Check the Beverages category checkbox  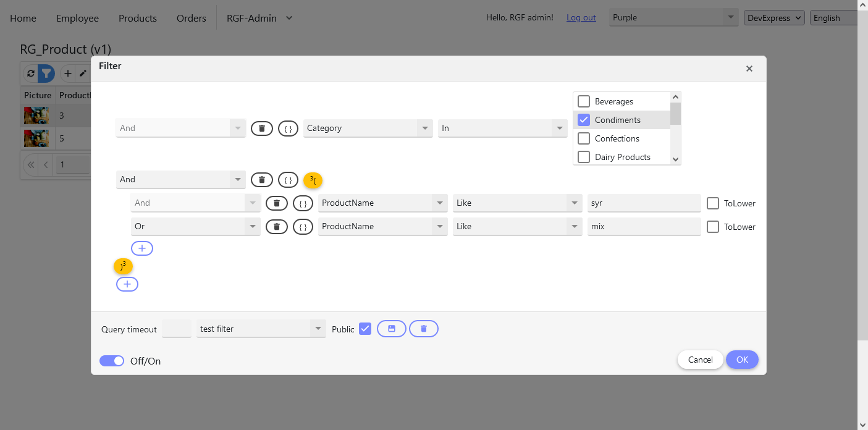click(x=584, y=101)
